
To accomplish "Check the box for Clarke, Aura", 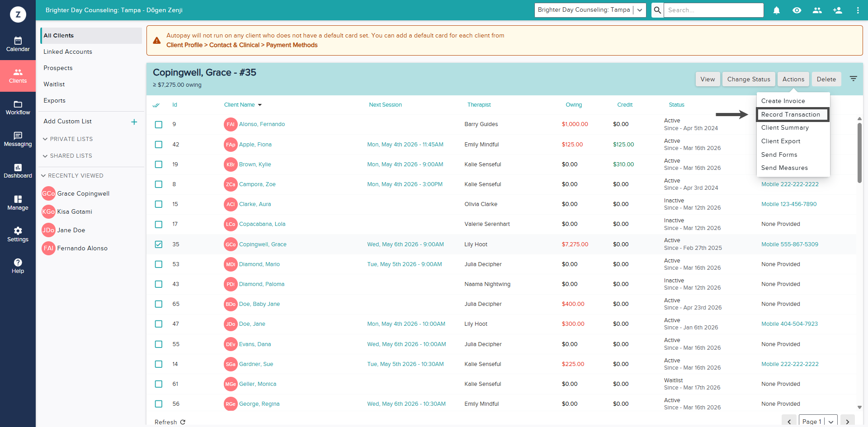I will pos(159,204).
